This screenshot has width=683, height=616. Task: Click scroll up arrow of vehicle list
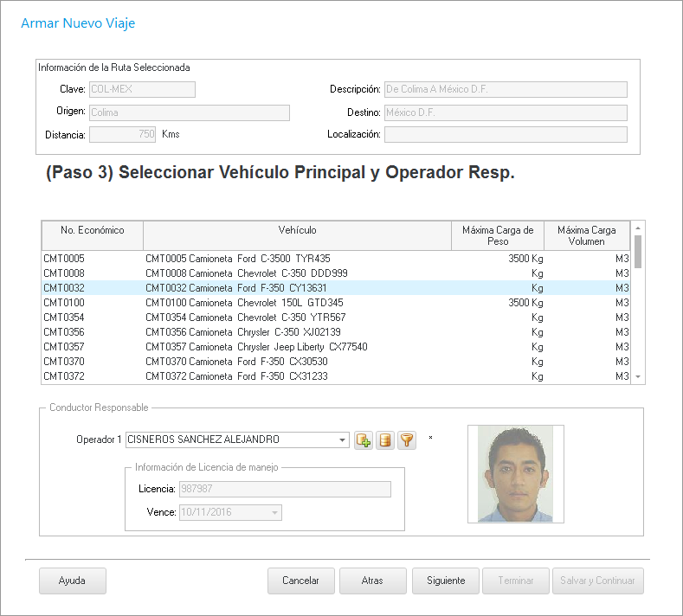click(638, 228)
